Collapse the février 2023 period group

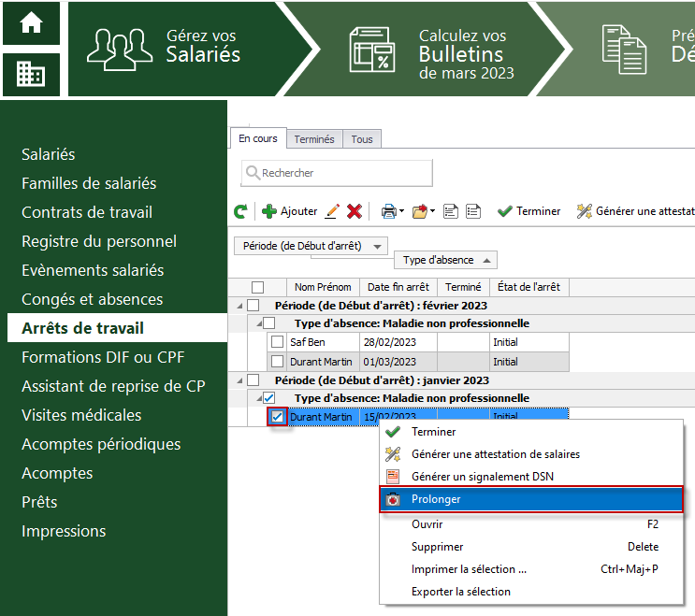point(239,306)
